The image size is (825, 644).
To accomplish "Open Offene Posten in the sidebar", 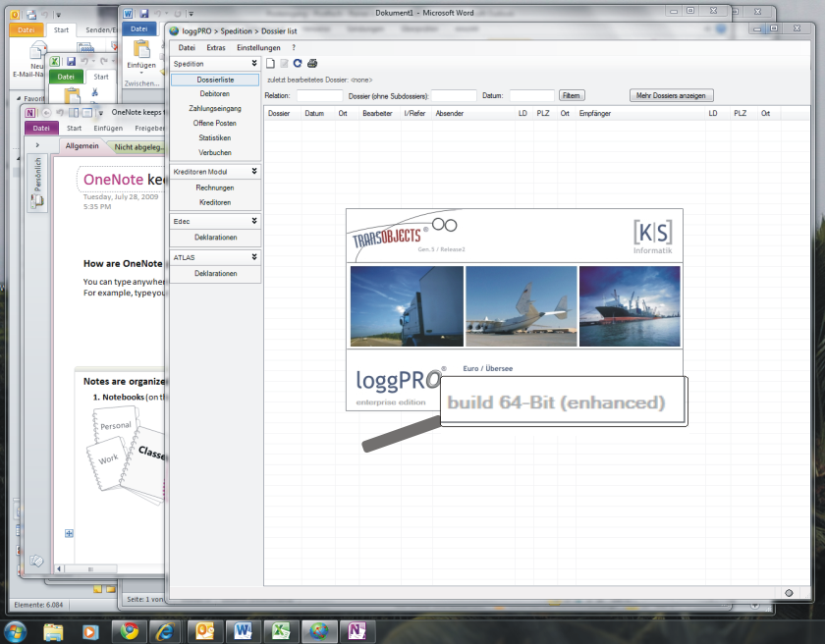I will [215, 123].
